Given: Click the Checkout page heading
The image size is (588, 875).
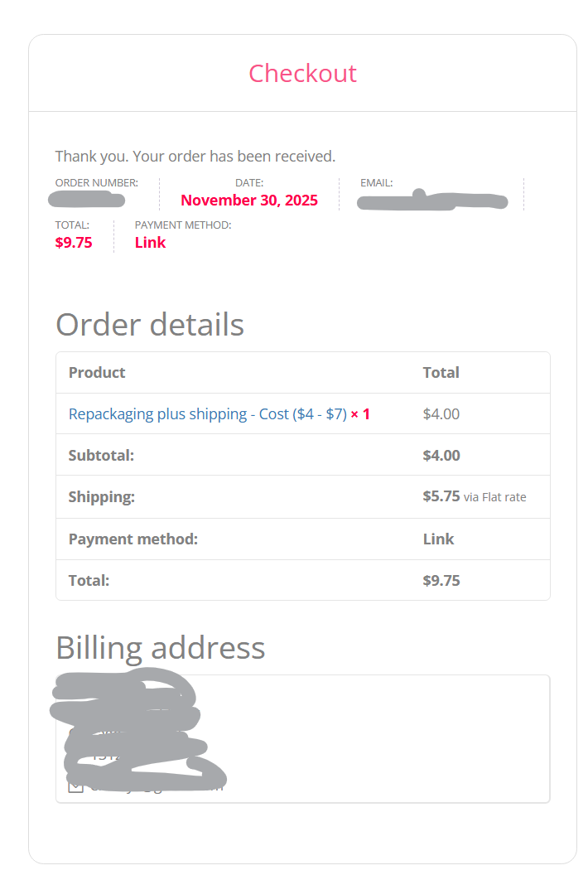Looking at the screenshot, I should point(302,73).
